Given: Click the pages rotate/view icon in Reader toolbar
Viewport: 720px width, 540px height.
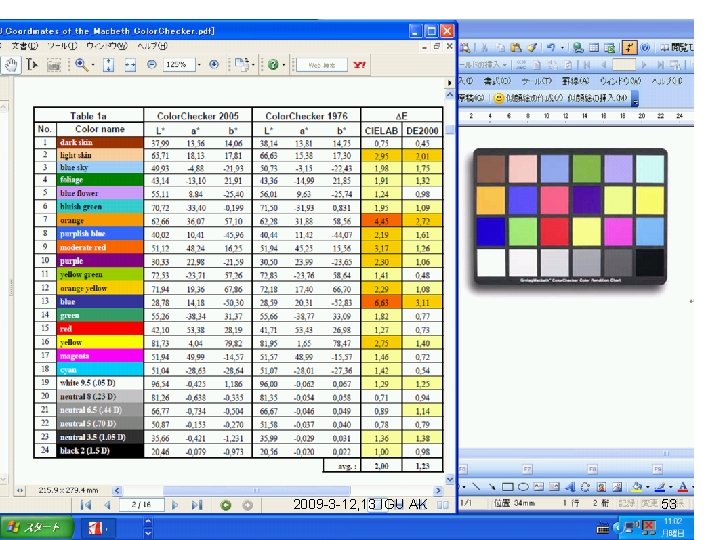Looking at the screenshot, I should coord(242,65).
